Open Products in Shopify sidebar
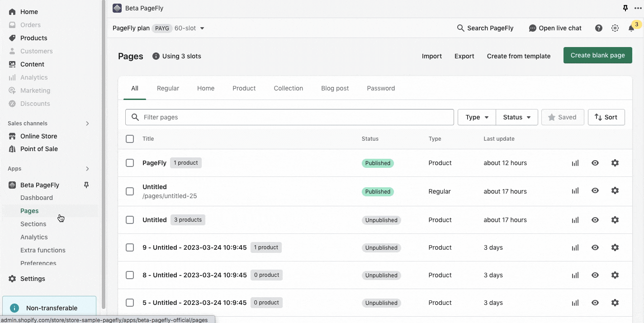 (x=34, y=38)
